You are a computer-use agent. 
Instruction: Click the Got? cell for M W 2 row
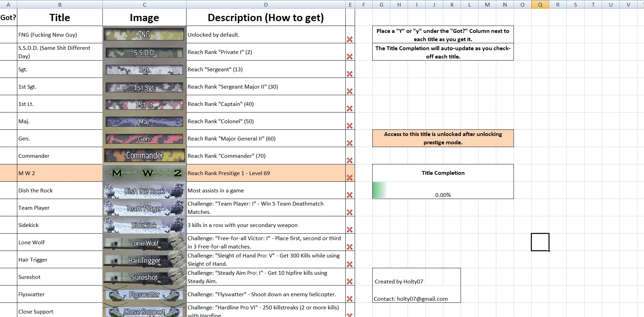(8, 173)
